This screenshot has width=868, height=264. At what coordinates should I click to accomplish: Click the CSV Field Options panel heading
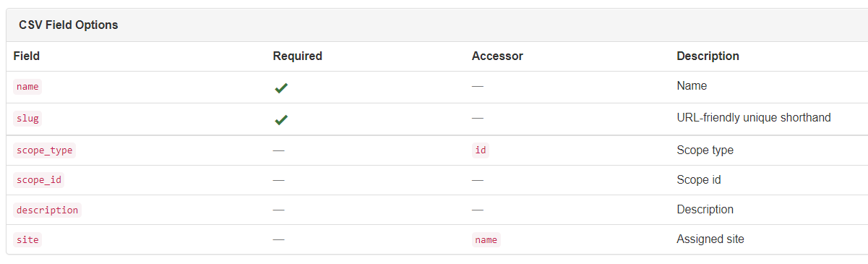point(69,25)
